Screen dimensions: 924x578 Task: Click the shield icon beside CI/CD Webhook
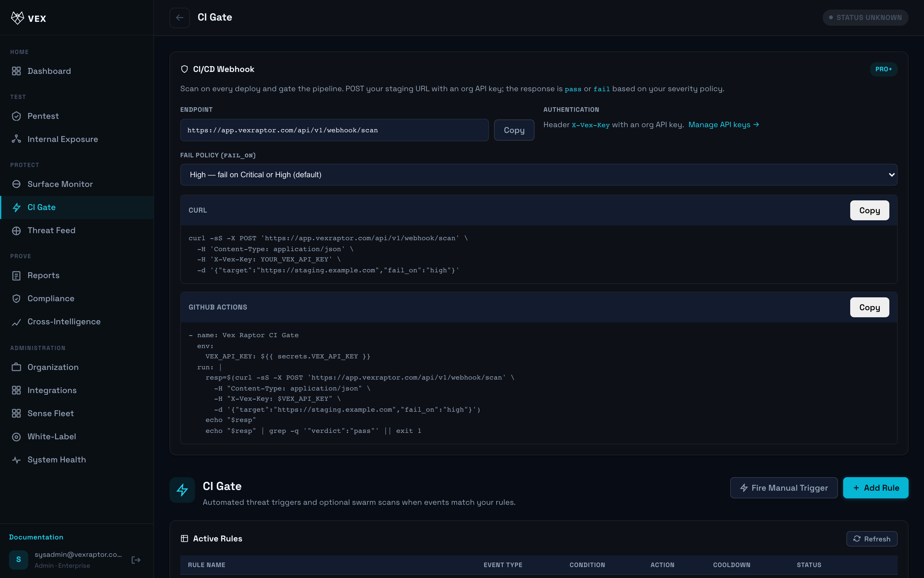184,69
